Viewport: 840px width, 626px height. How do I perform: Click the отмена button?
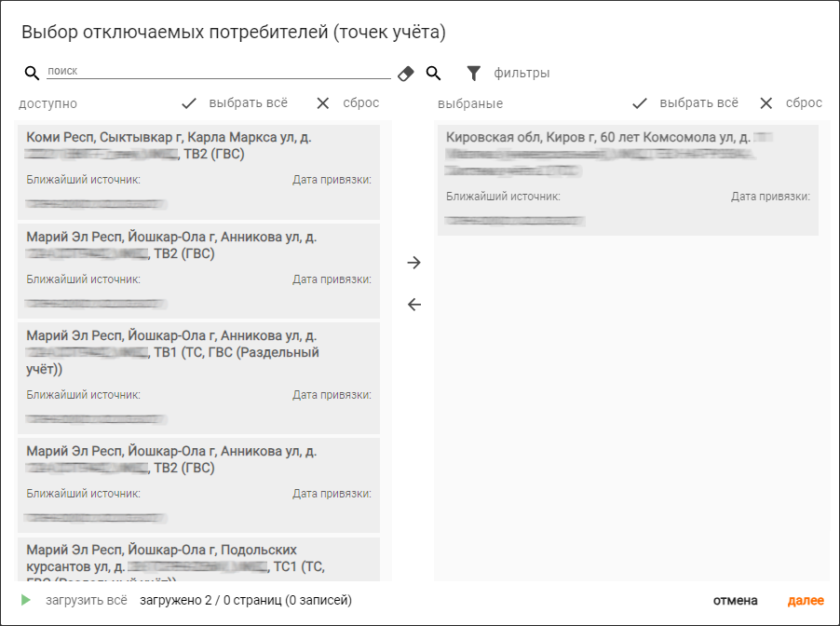click(x=735, y=600)
